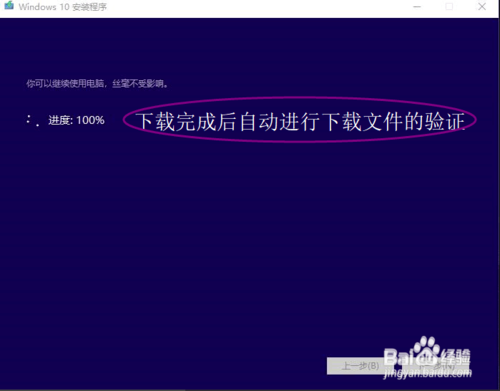Click the 上一步(B) back button
500x391 pixels.
[x=361, y=366]
